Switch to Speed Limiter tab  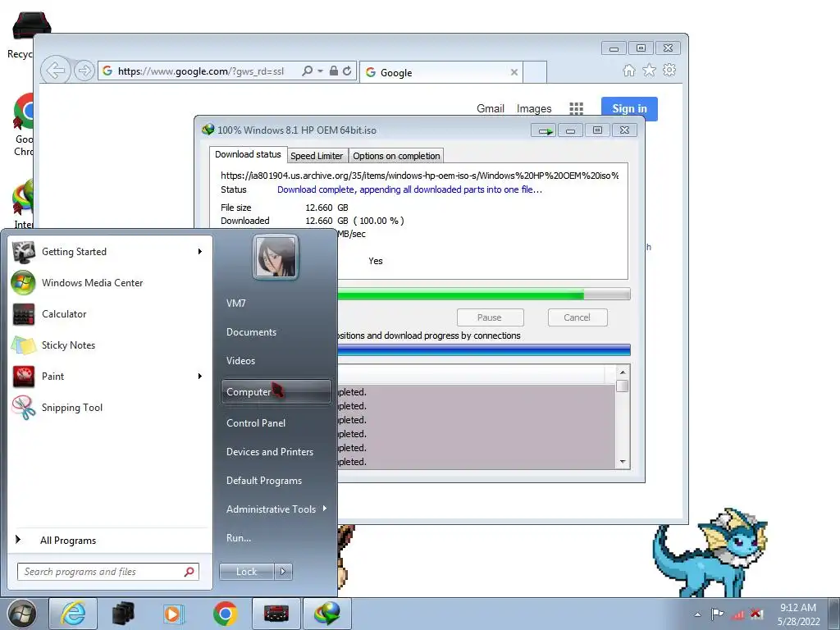coord(317,156)
